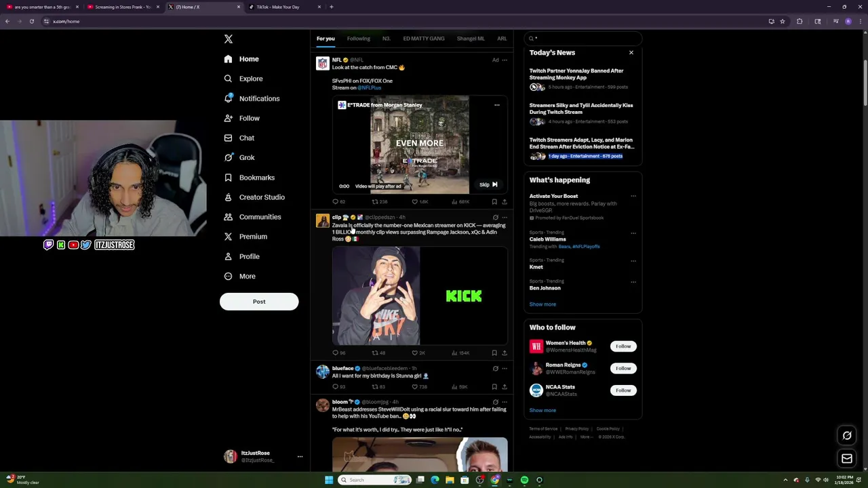The height and width of the screenshot is (488, 868).
Task: Follow NCAA Stats
Action: click(623, 390)
